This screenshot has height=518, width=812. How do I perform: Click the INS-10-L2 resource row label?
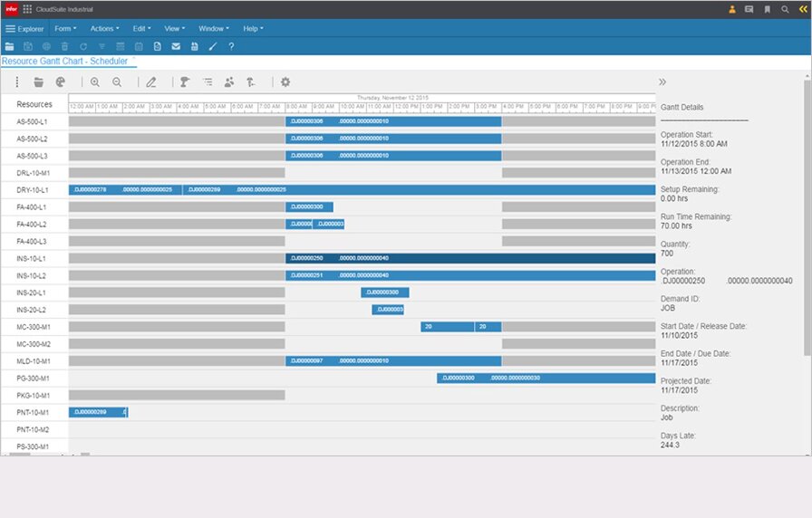point(32,275)
